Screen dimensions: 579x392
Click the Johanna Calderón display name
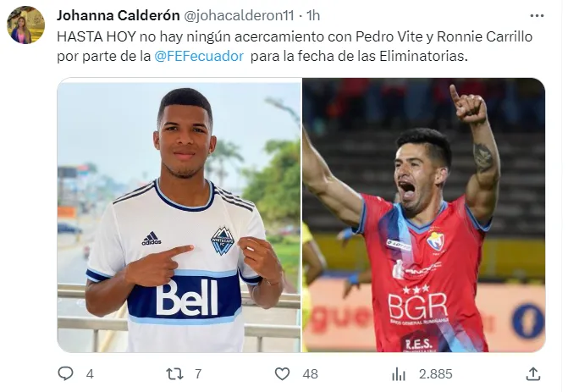tap(119, 15)
